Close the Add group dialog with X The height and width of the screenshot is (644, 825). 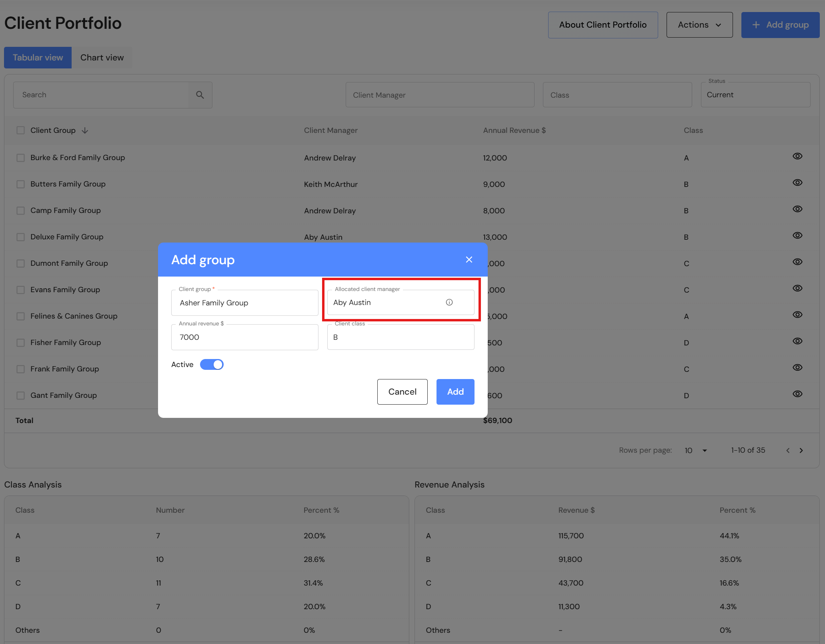pyautogui.click(x=469, y=259)
